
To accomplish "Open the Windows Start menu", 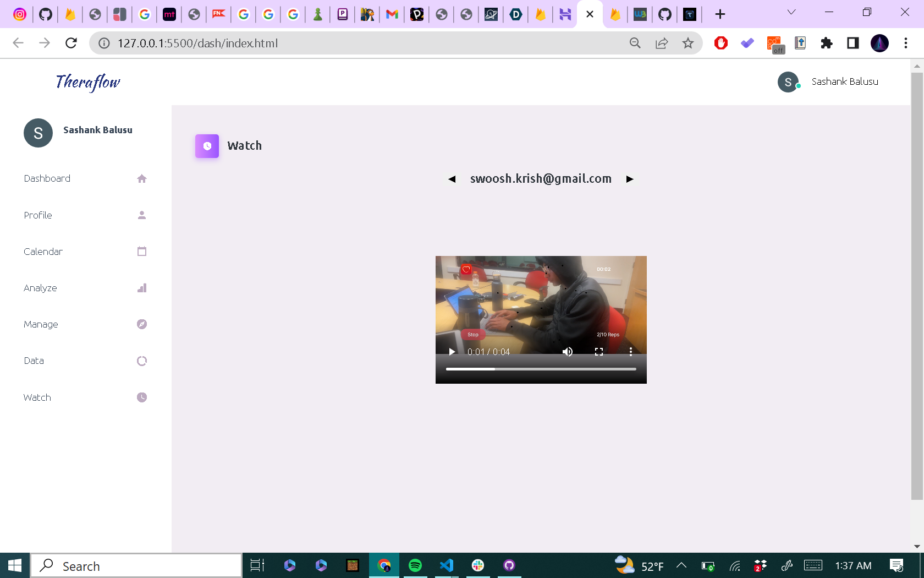I will click(x=15, y=565).
